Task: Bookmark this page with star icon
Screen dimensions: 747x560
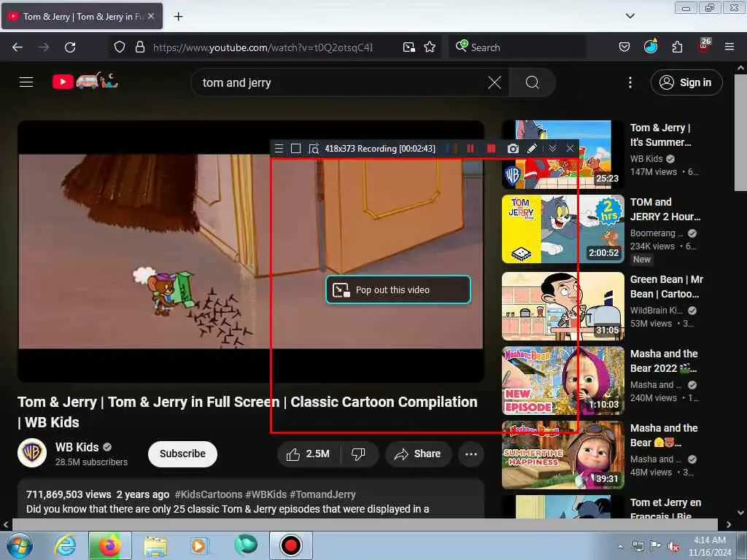Action: coord(430,47)
